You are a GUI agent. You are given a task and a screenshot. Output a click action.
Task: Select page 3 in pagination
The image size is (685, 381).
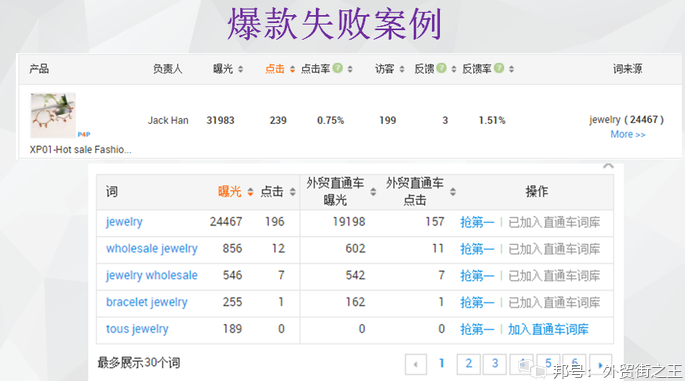coord(495,364)
